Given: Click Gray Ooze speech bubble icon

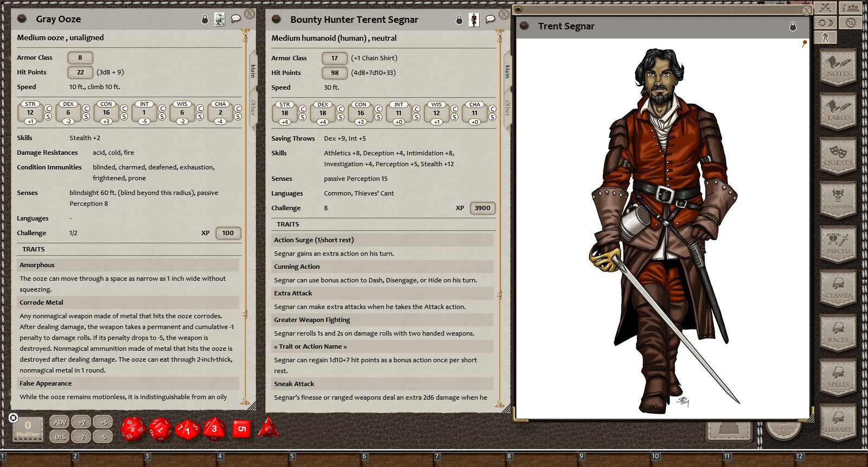Looking at the screenshot, I should (235, 19).
